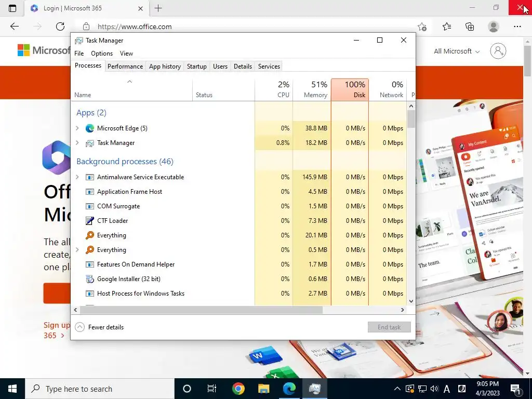Select Host Process for Windows Tasks row
532x399 pixels.
pos(239,294)
